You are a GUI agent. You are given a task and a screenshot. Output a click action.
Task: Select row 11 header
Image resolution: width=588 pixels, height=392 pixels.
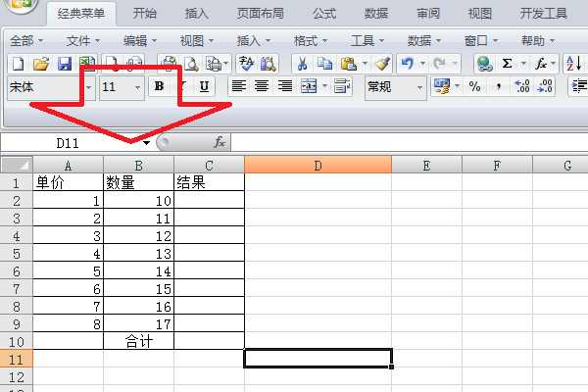click(x=17, y=359)
